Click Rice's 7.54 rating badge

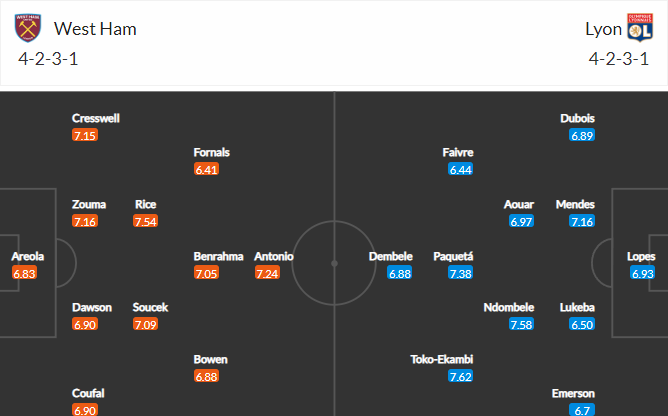146,221
